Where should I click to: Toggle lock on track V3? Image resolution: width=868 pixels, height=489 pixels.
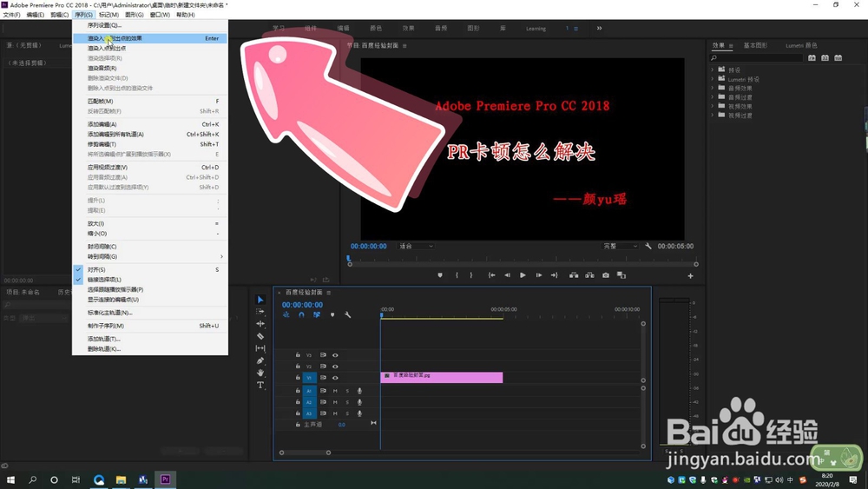tap(297, 355)
